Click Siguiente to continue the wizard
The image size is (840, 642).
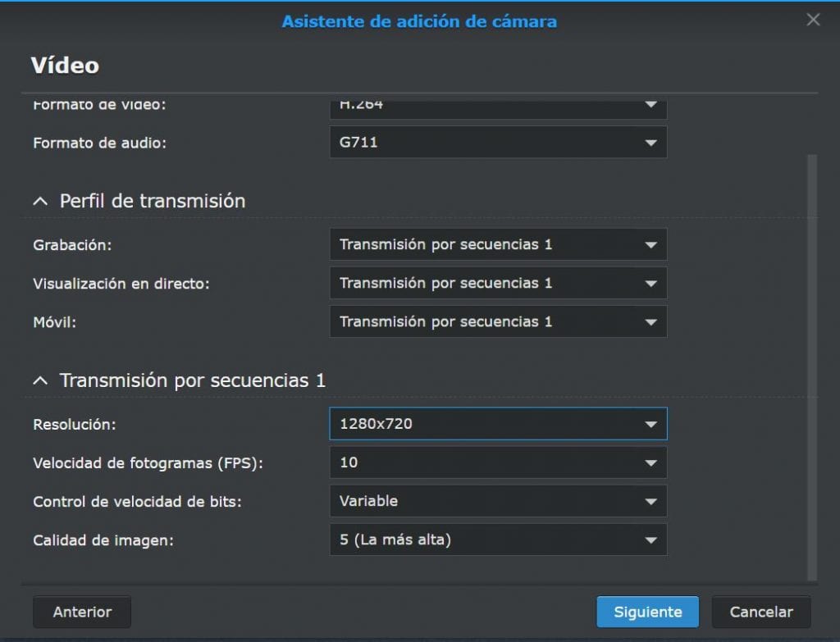click(647, 612)
